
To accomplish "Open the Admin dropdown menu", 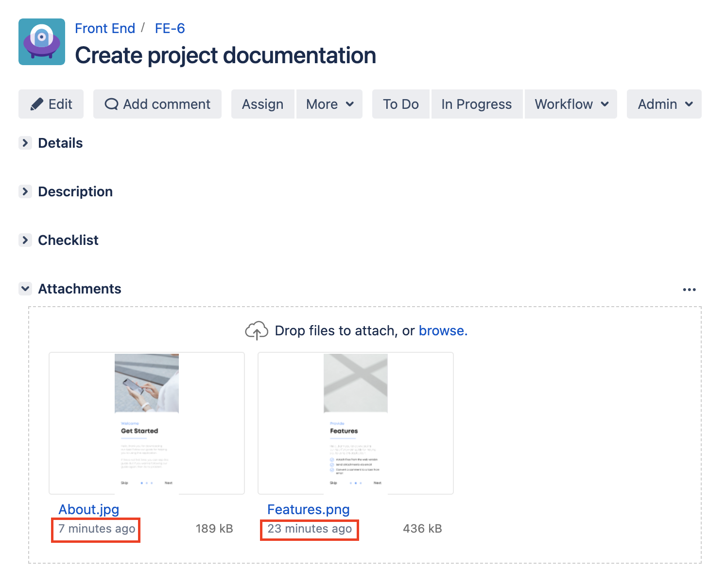I will pos(664,104).
